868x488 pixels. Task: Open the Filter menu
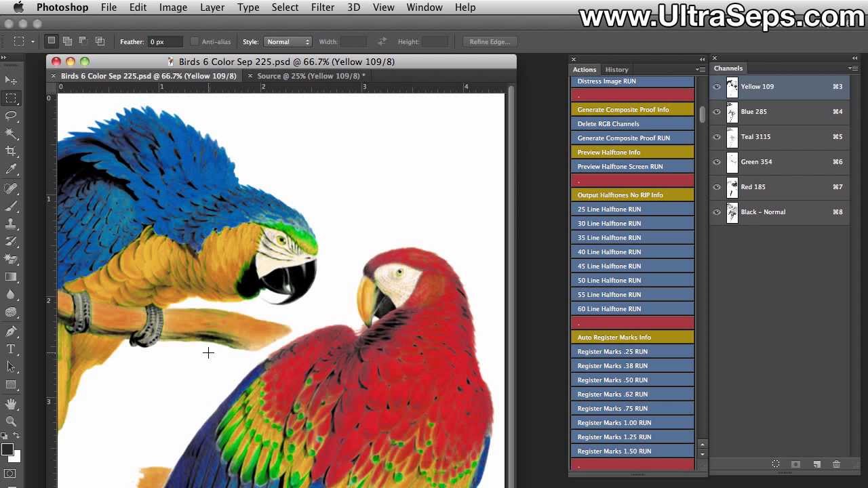point(323,7)
